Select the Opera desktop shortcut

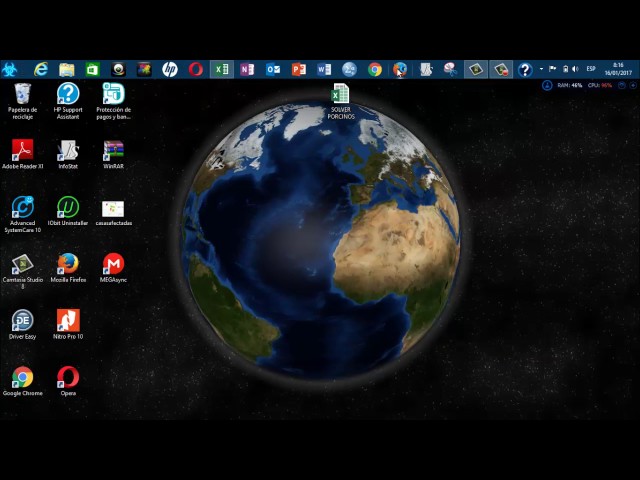click(68, 381)
